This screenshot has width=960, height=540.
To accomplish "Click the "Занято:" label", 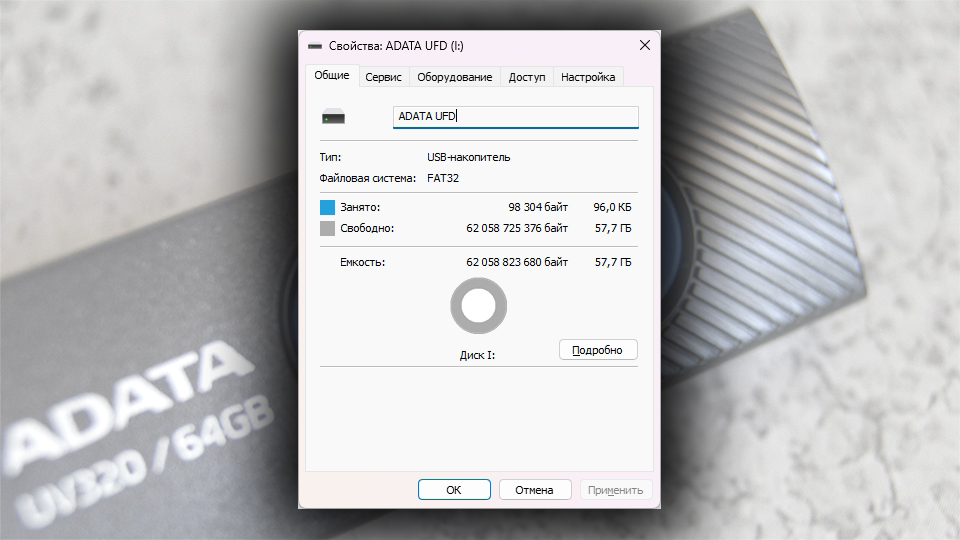I will pos(360,208).
